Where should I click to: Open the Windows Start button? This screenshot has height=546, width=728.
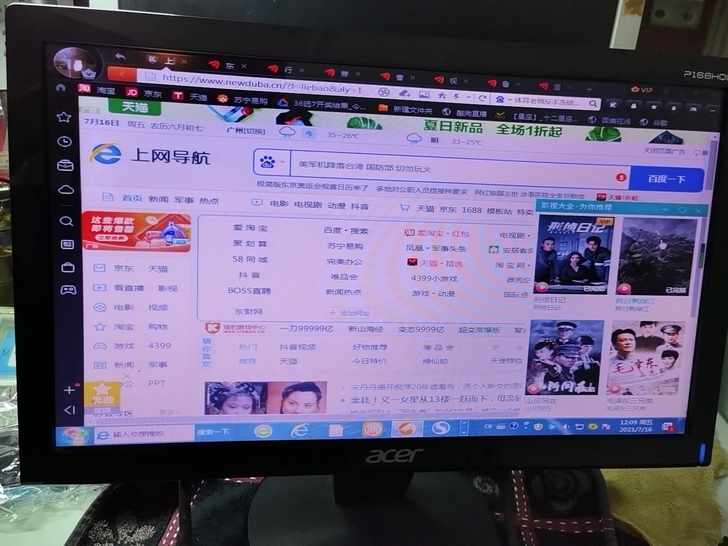(x=73, y=435)
